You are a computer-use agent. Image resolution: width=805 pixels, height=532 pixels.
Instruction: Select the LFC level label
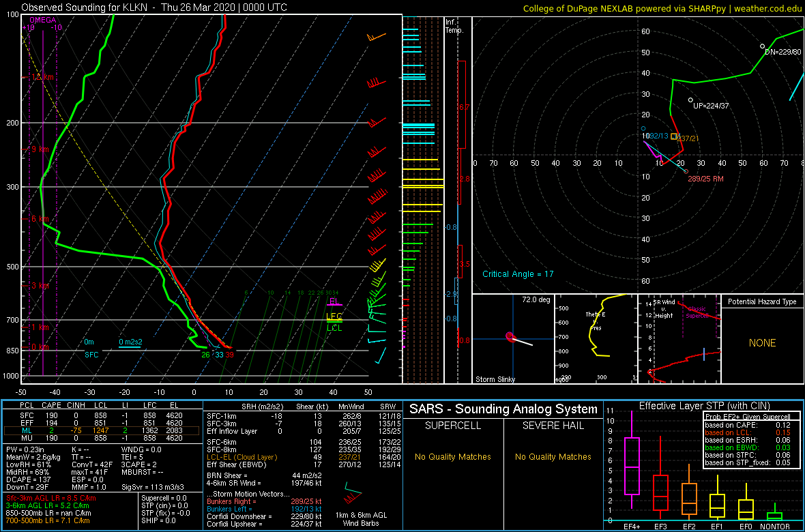coord(334,316)
